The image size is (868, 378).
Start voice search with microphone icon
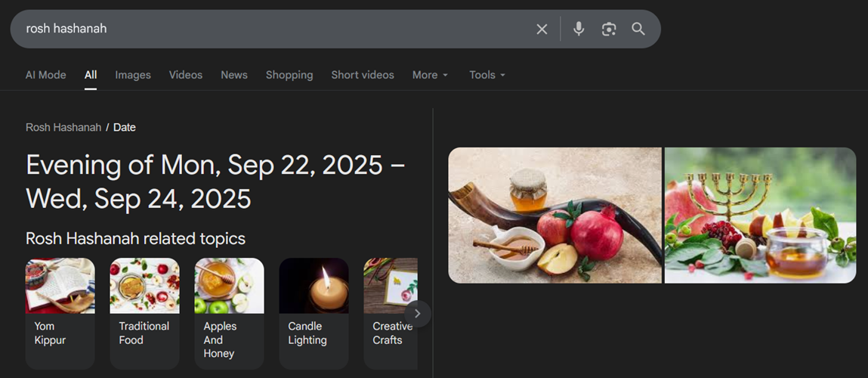tap(579, 29)
